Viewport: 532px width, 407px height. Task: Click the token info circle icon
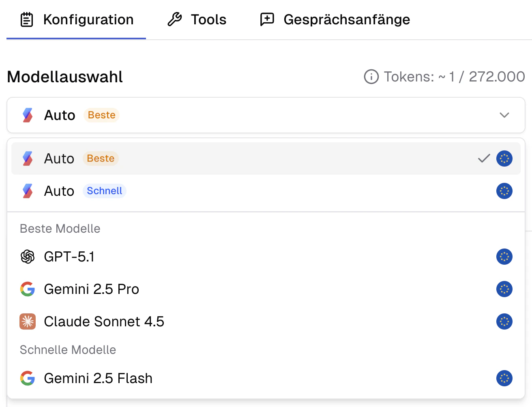pos(371,77)
